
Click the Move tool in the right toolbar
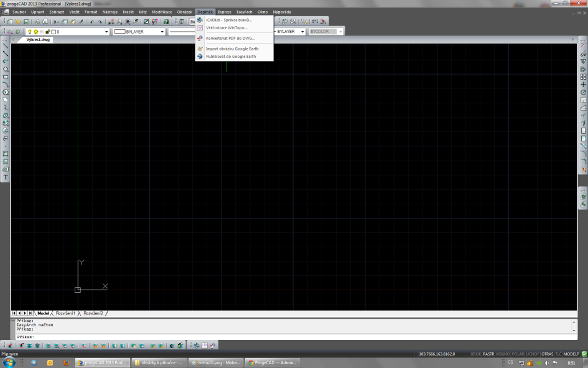[x=583, y=85]
